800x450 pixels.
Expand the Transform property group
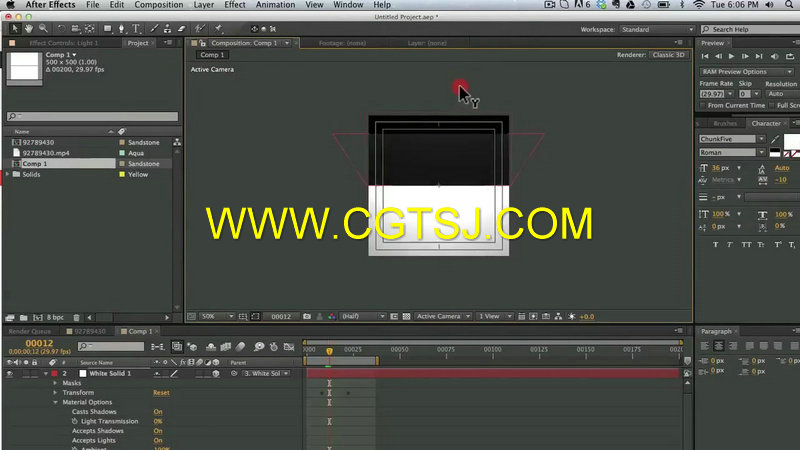tap(55, 393)
